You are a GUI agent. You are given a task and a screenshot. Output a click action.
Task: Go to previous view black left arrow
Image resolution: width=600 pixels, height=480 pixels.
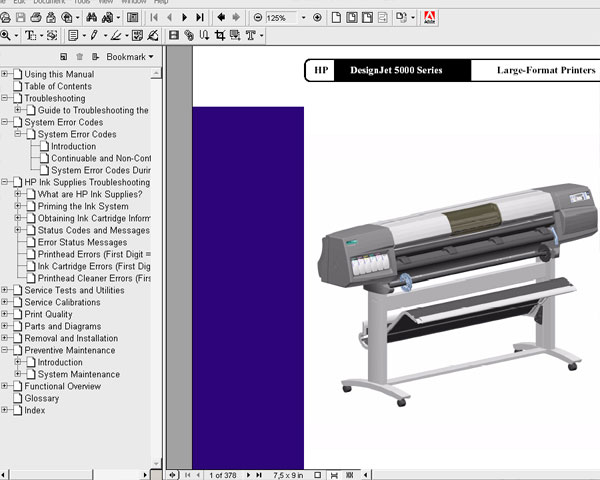click(221, 17)
